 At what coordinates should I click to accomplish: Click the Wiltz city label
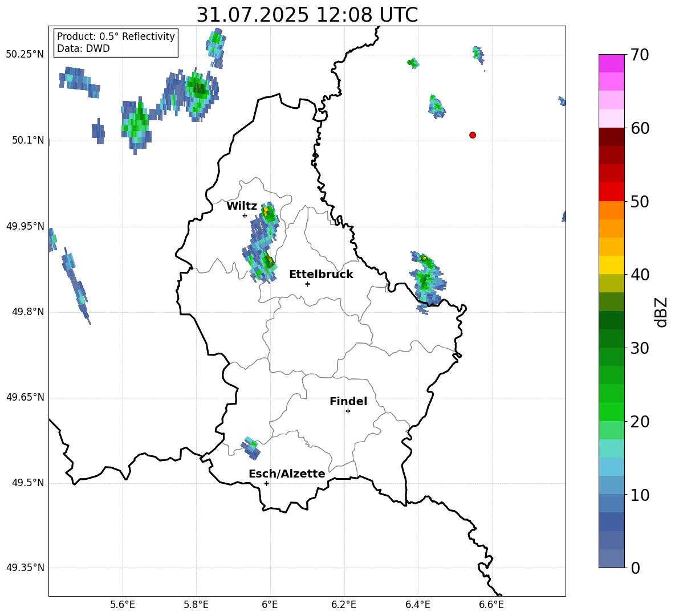coord(242,206)
